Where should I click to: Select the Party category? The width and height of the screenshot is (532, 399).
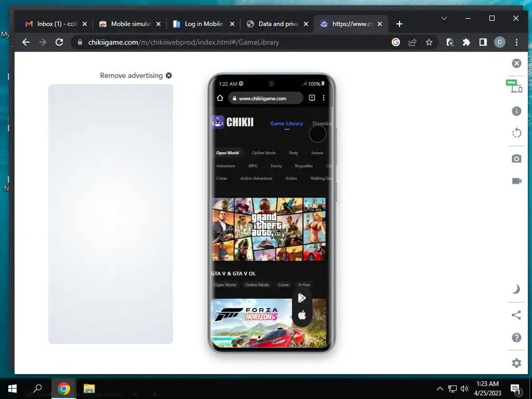coord(294,153)
